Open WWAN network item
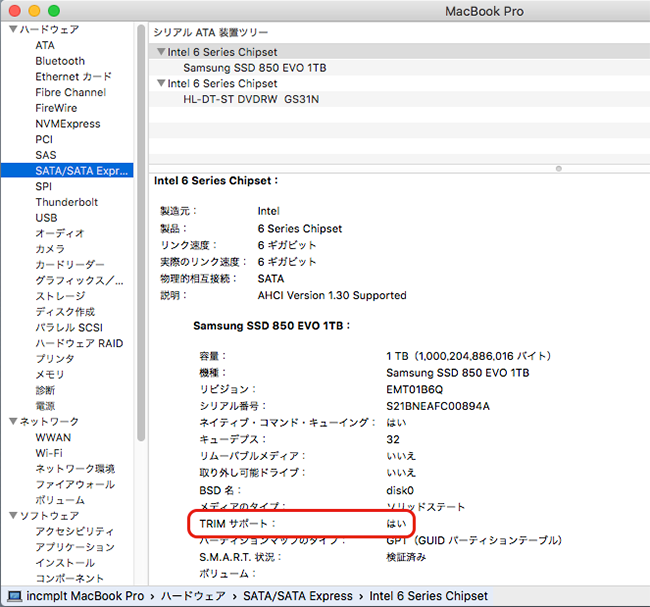Screen dimensions: 650x607 [53, 437]
